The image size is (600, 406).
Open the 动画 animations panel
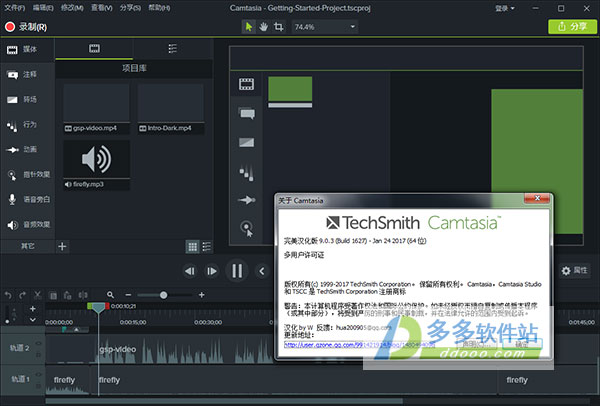[x=28, y=149]
